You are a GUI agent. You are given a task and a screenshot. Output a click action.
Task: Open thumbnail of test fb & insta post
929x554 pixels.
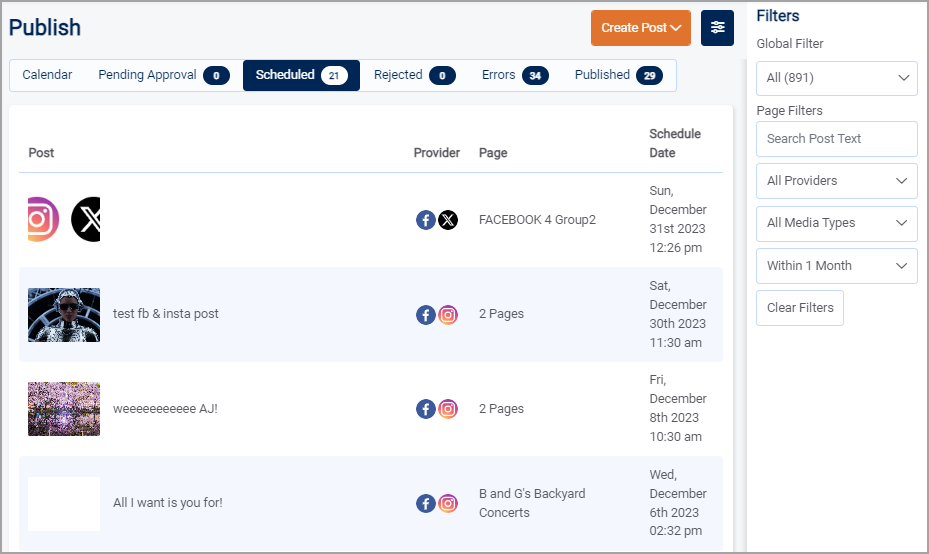coord(64,315)
